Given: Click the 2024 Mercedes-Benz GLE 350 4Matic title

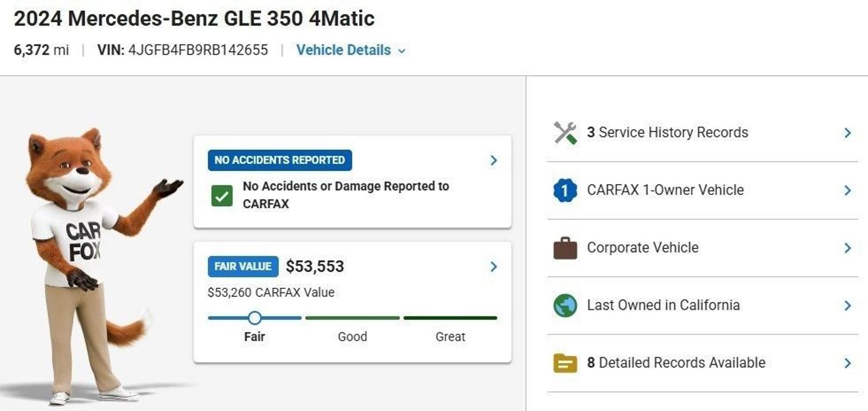Looking at the screenshot, I should tap(194, 18).
